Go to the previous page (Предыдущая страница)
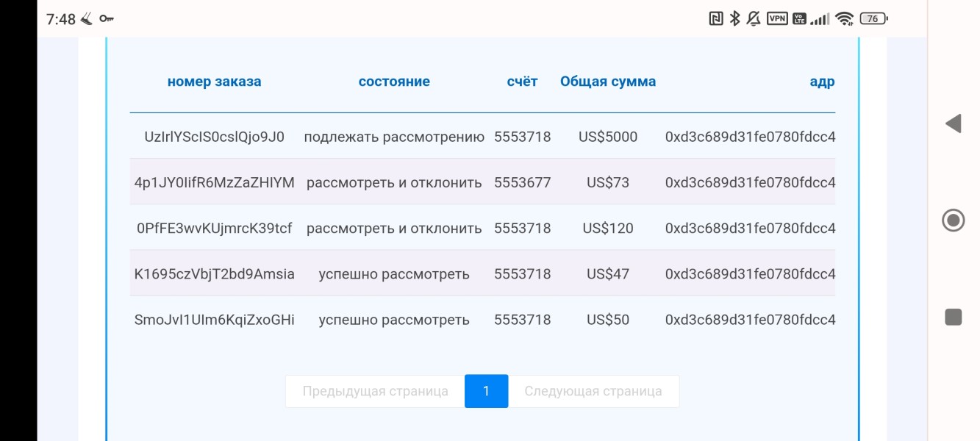The image size is (980, 441). pyautogui.click(x=375, y=391)
